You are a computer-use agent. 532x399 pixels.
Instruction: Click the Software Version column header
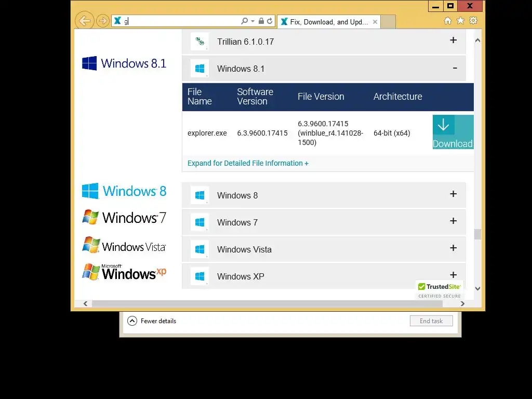[x=255, y=97]
